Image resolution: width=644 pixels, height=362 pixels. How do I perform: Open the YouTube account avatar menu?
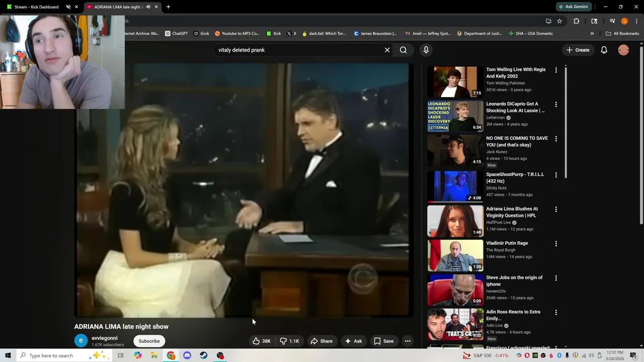point(623,50)
